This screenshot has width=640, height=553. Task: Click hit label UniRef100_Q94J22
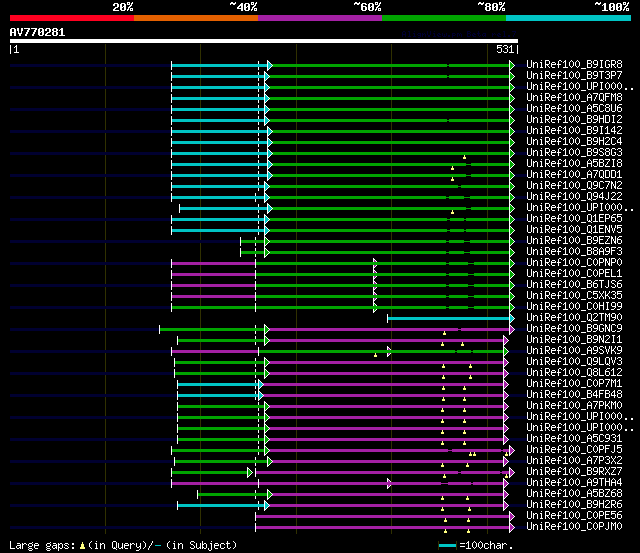574,197
